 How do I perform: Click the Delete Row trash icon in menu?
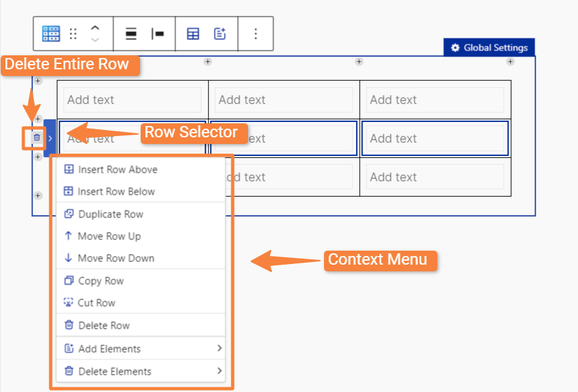tap(69, 325)
